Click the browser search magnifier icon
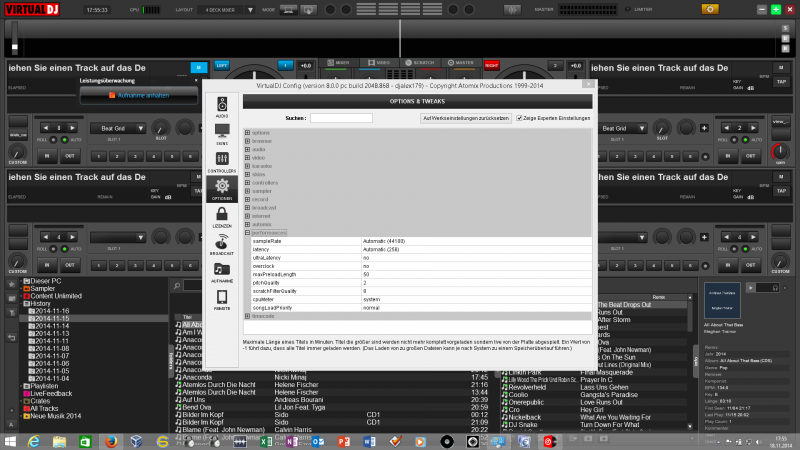 (177, 286)
